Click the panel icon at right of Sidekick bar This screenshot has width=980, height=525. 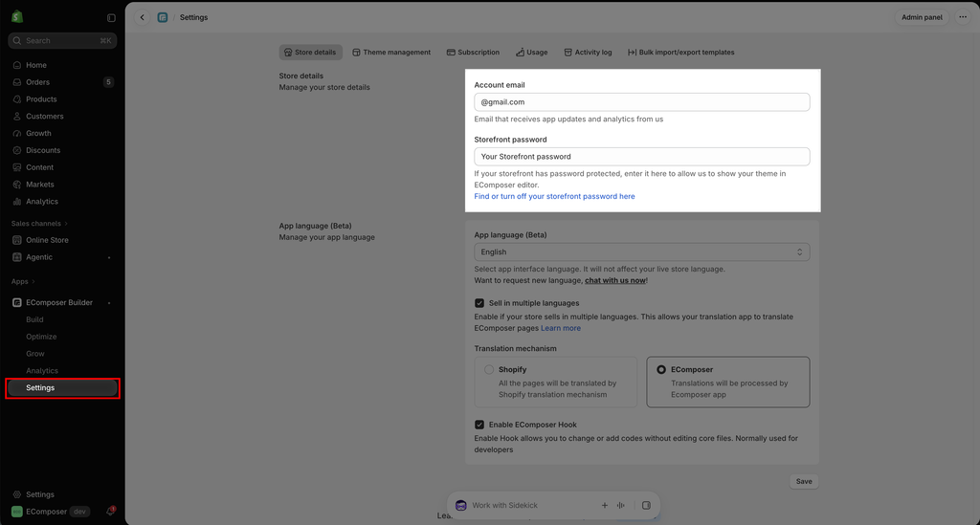tap(646, 506)
